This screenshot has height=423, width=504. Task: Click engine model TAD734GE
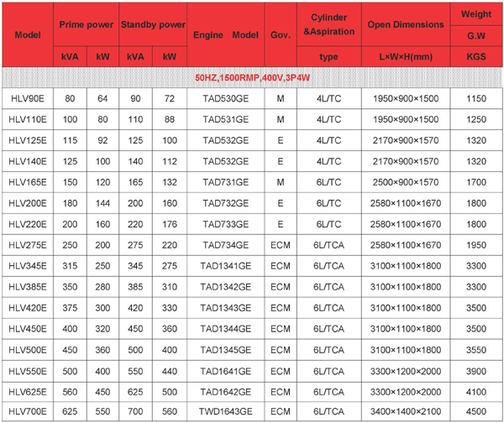click(226, 245)
